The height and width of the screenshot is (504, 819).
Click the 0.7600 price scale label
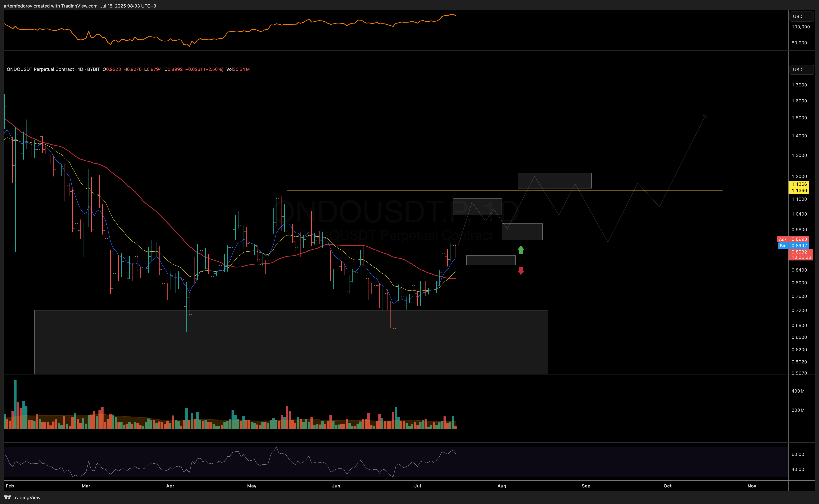(799, 296)
